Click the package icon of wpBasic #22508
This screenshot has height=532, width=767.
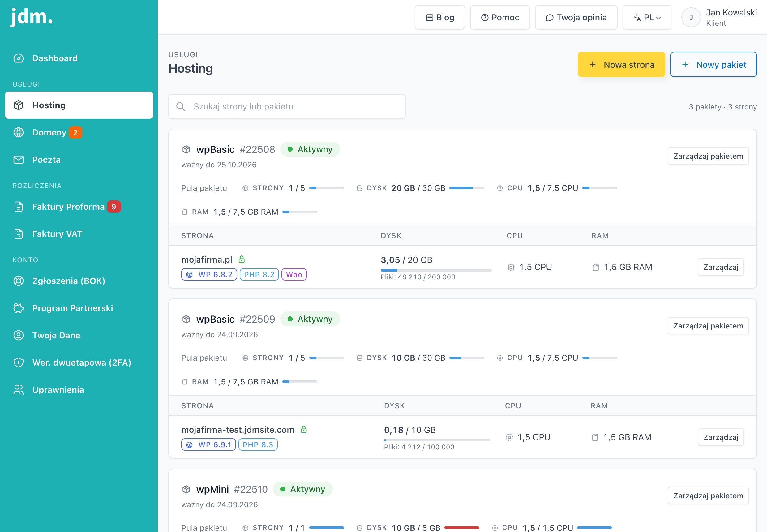[x=186, y=149]
